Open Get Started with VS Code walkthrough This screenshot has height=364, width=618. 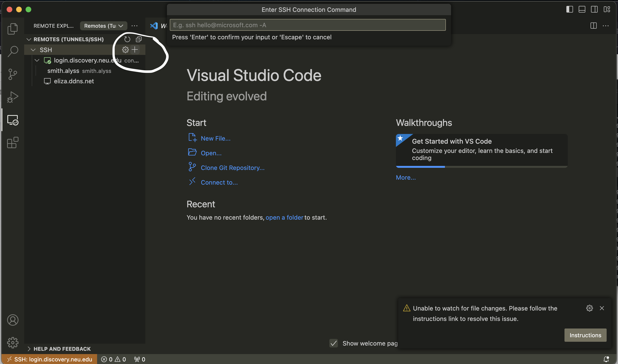(x=481, y=151)
